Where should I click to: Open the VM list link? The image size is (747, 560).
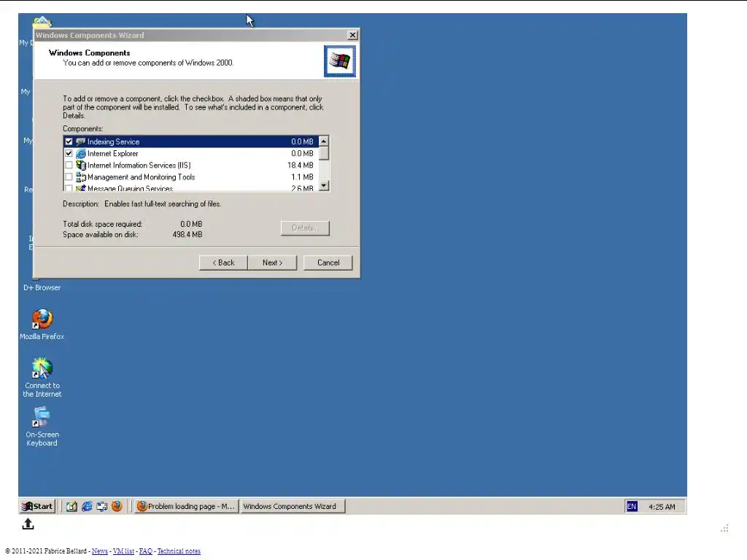123,551
